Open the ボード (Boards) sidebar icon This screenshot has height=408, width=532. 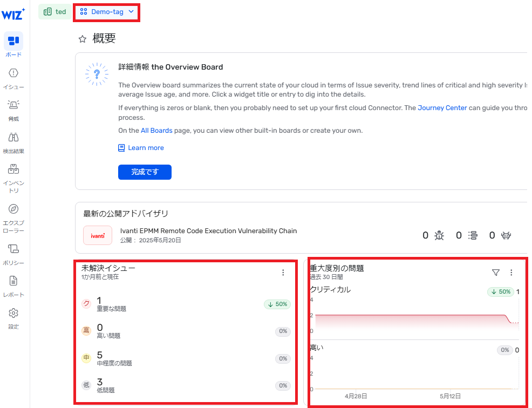[13, 41]
